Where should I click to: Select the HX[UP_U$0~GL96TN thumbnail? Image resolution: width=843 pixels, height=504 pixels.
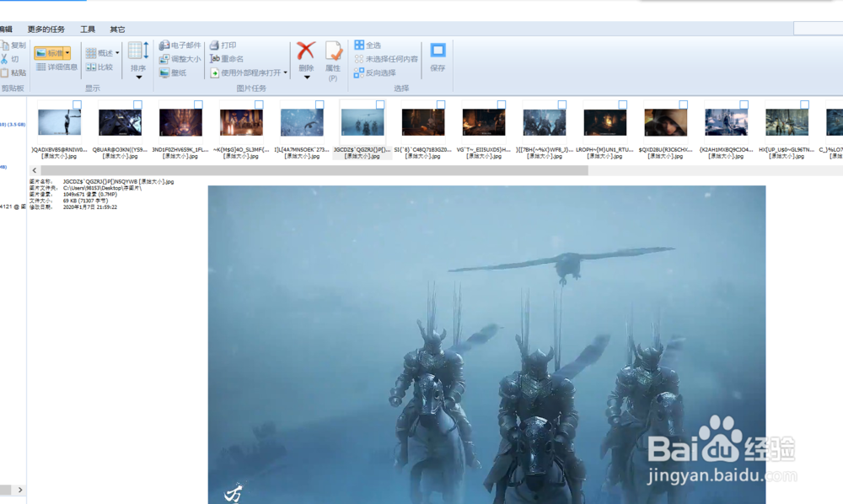[787, 123]
